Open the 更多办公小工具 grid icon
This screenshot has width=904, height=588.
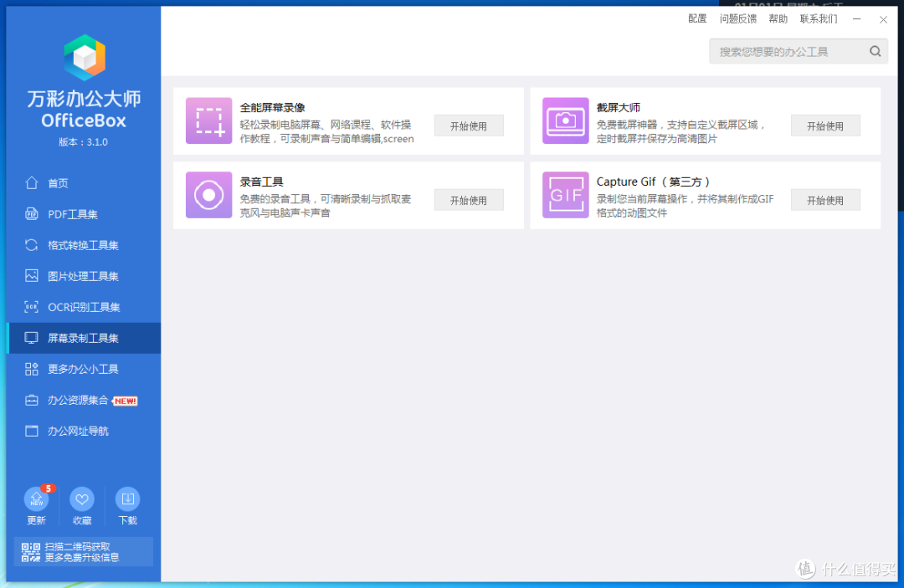[30, 369]
